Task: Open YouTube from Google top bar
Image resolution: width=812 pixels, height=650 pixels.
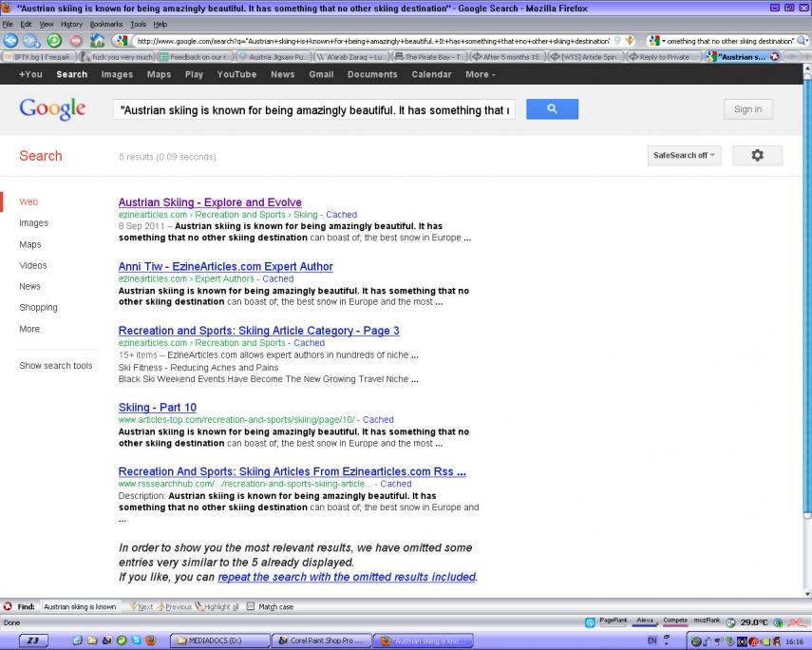Action: (x=236, y=74)
